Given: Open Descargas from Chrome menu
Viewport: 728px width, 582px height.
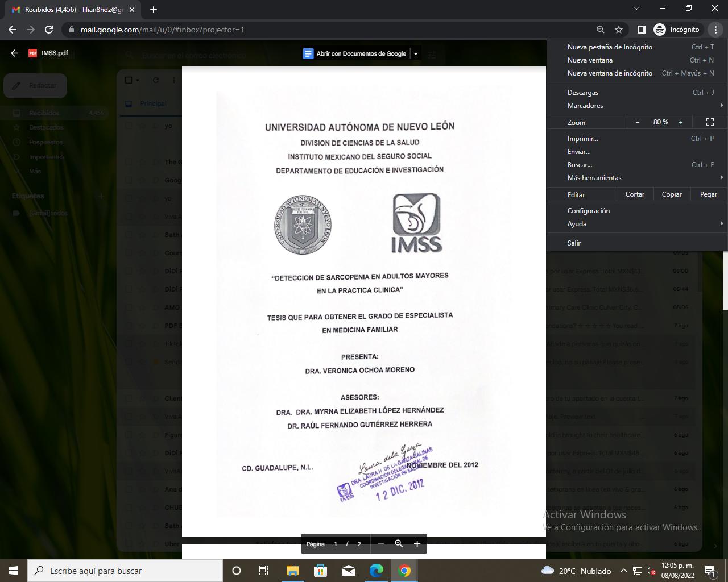Looking at the screenshot, I should 637,93.
